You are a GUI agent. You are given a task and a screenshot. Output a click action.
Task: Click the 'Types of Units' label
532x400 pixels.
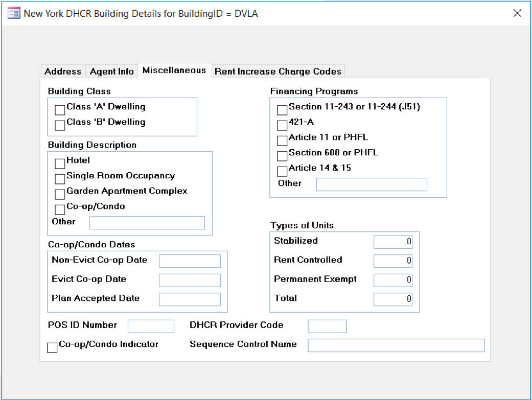(302, 225)
